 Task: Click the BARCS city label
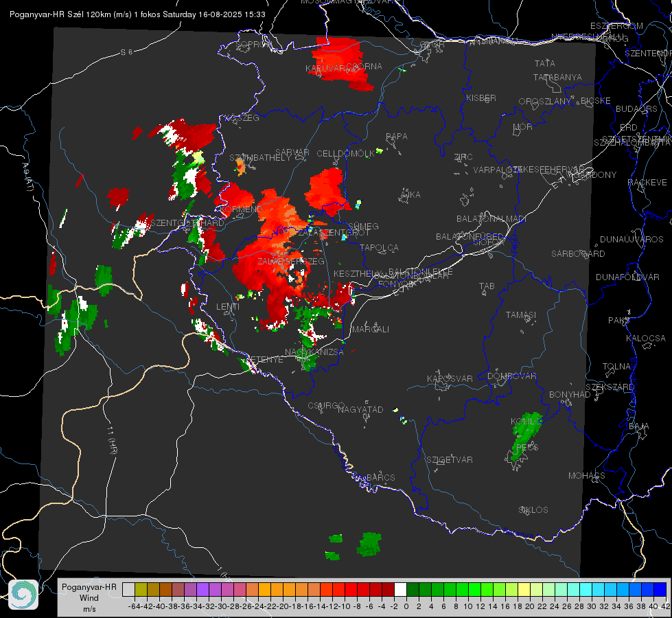381,477
